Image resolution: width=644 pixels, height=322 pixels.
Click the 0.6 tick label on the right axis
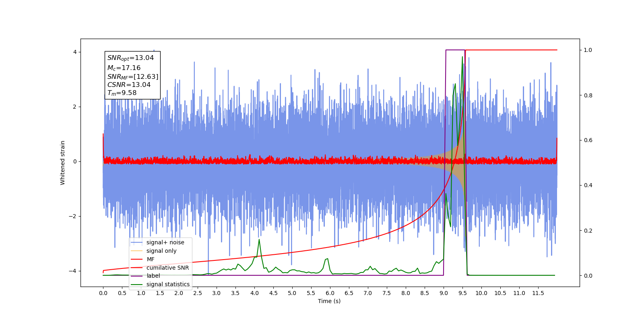coord(588,140)
